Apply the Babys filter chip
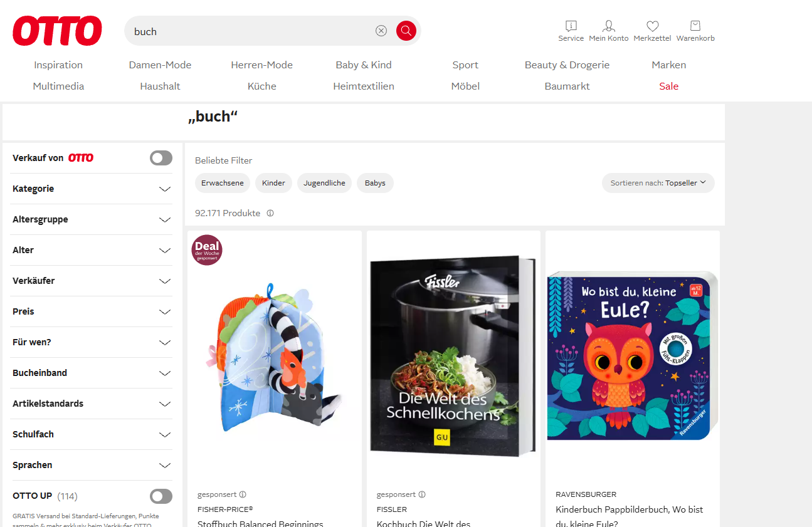This screenshot has height=527, width=812. click(375, 183)
